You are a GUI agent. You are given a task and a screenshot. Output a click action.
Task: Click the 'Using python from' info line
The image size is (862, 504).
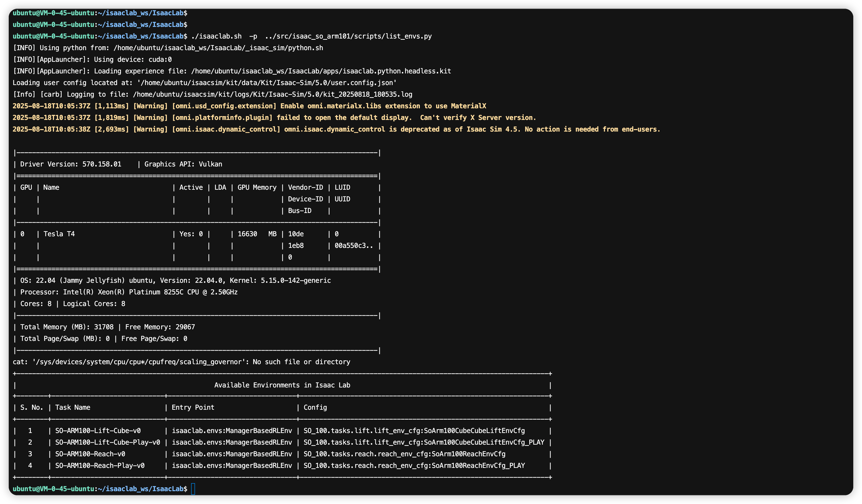coord(168,48)
